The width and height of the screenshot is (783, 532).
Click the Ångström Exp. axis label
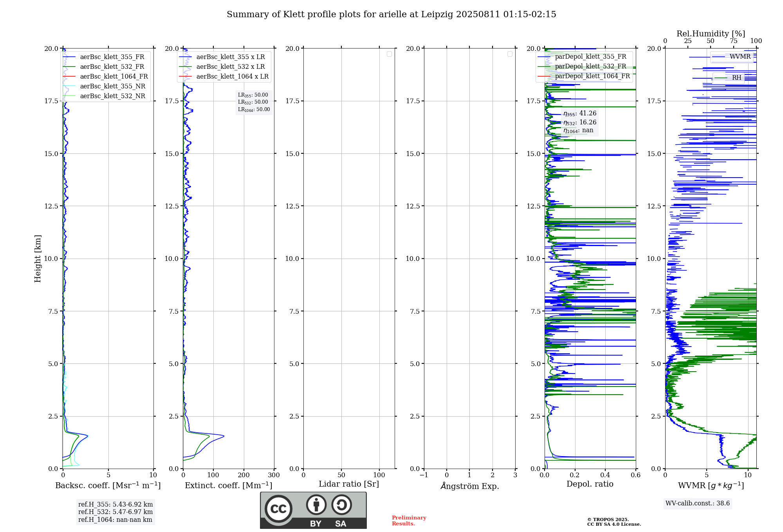coord(470,486)
